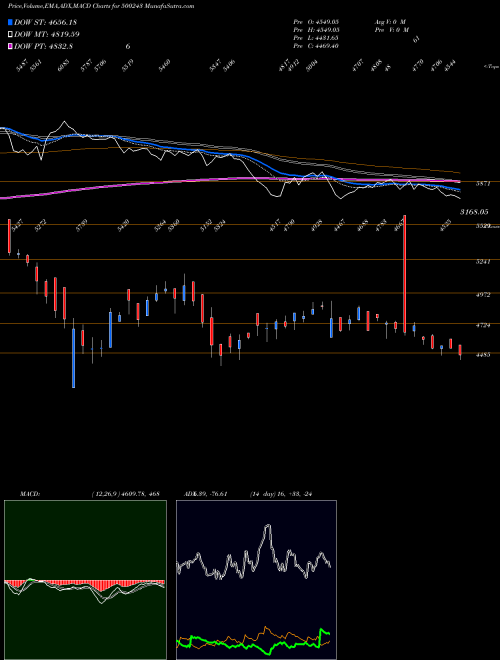Click the 'Pre V: 0 M' volume text
This screenshot has width=500, height=660.
tap(391, 30)
